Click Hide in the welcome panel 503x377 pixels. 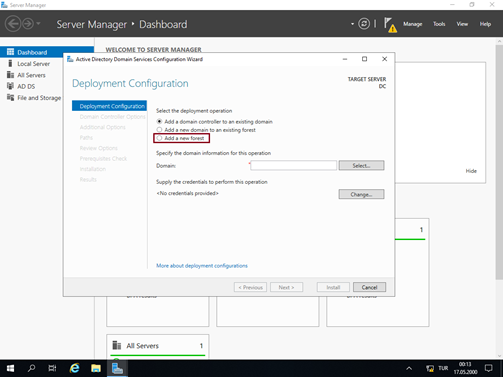click(471, 171)
